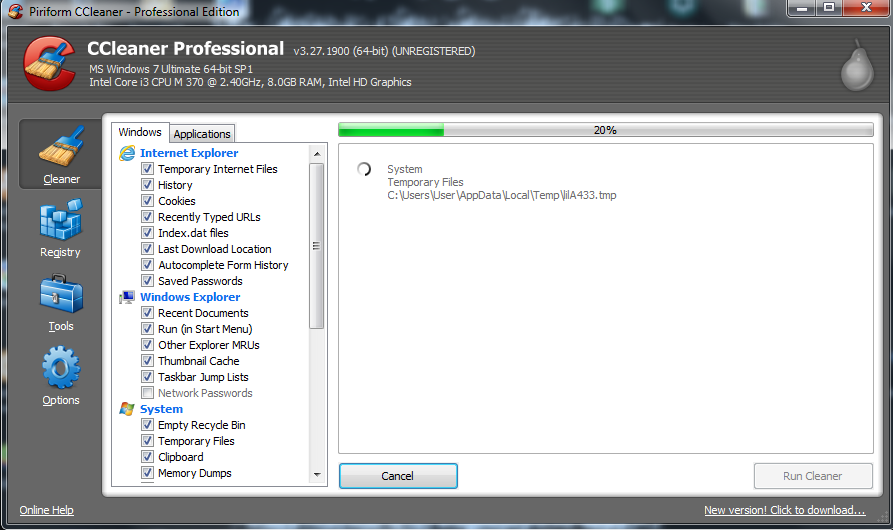Click MS Windows 7 Ultimate text
Viewport: 893px width, 530px height.
[171, 69]
